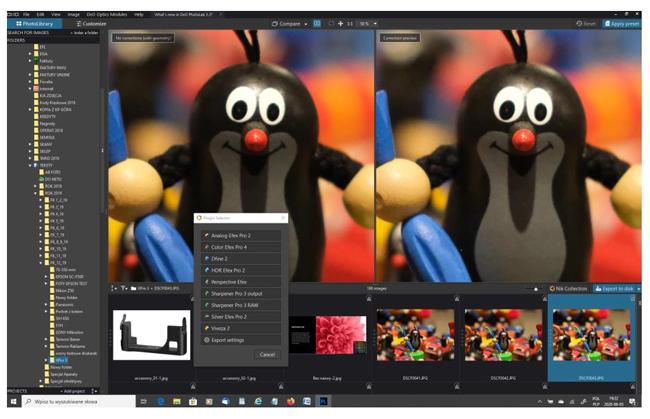650x419 pixels.
Task: Show hidden tray icons chevron
Action: 540,401
